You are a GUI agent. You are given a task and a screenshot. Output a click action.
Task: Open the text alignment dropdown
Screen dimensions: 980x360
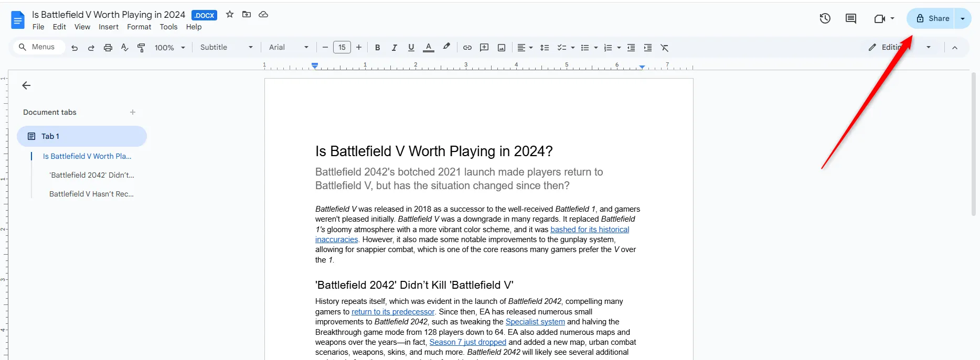pyautogui.click(x=525, y=48)
